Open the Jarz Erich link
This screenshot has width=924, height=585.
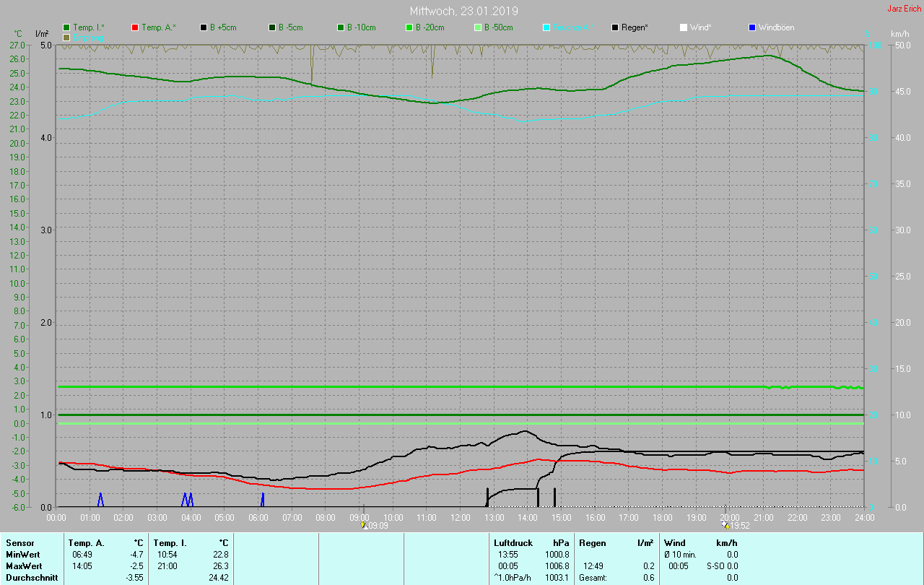[x=904, y=9]
